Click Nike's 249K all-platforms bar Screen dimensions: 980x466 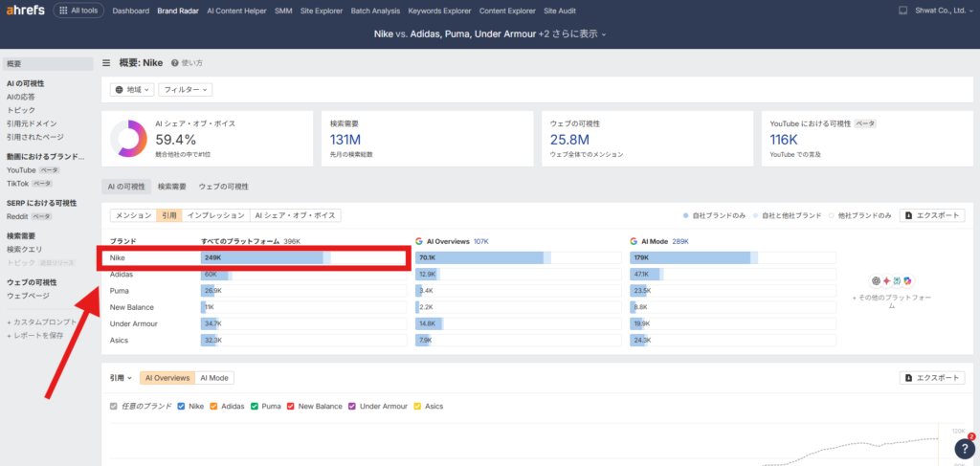(x=263, y=258)
